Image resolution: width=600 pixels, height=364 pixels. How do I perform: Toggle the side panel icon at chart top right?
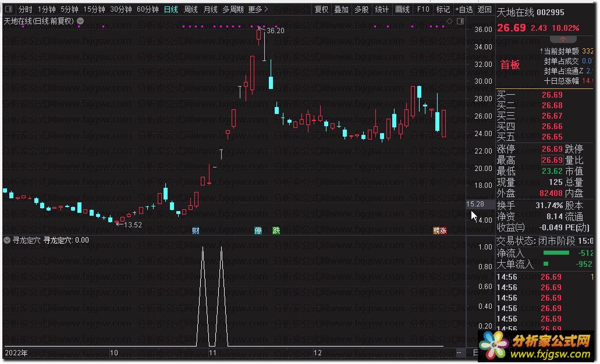tap(460, 21)
